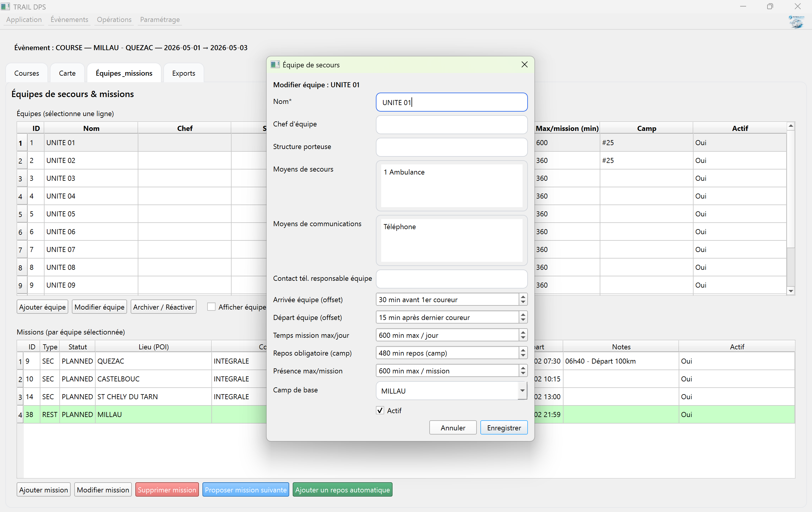Click Proposer mission suivante button
This screenshot has width=812, height=512.
246,489
